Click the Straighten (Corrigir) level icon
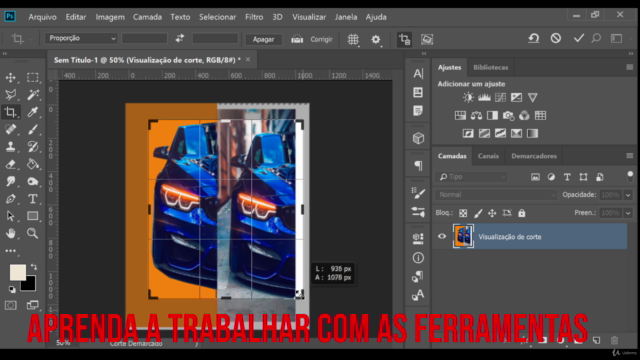This screenshot has width=640, height=360. click(297, 39)
